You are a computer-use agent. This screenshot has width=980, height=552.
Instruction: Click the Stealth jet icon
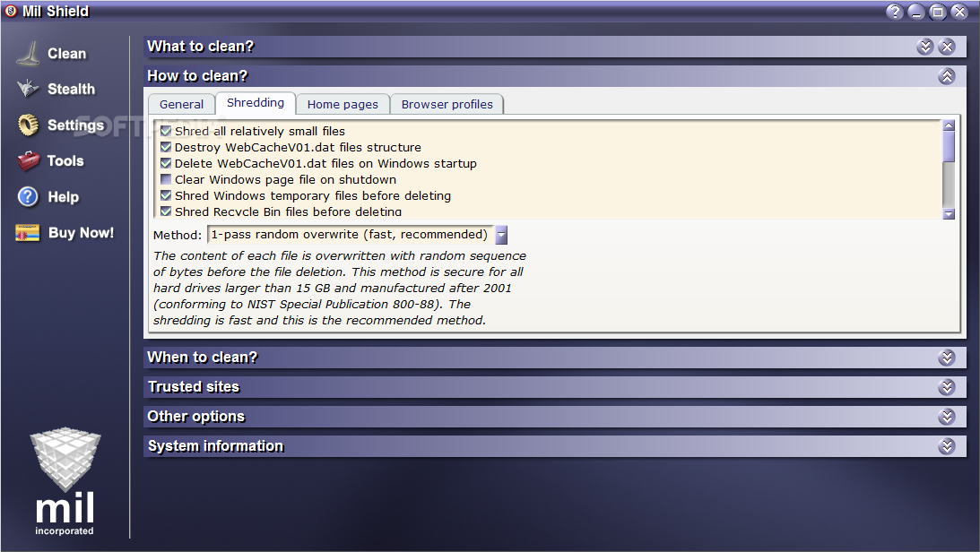28,89
